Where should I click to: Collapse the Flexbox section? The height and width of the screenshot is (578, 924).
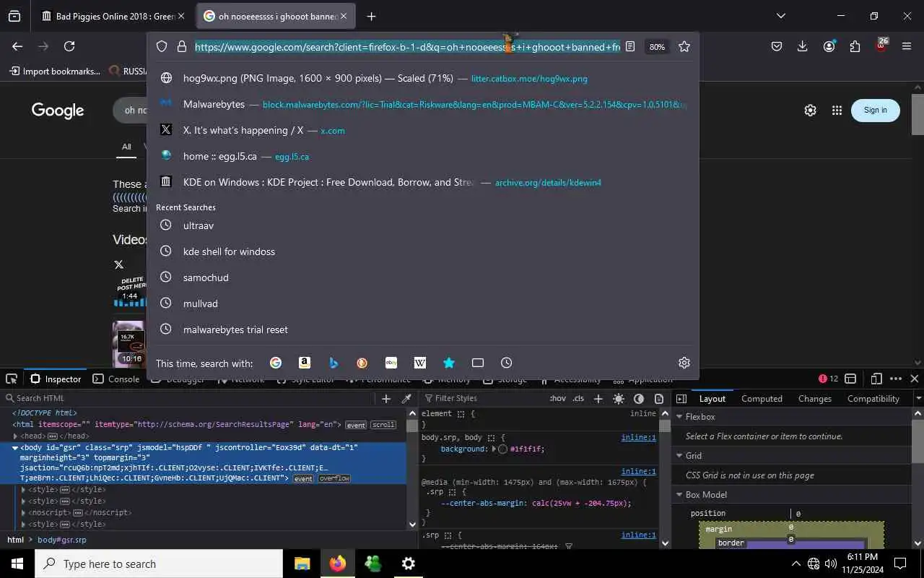[679, 416]
